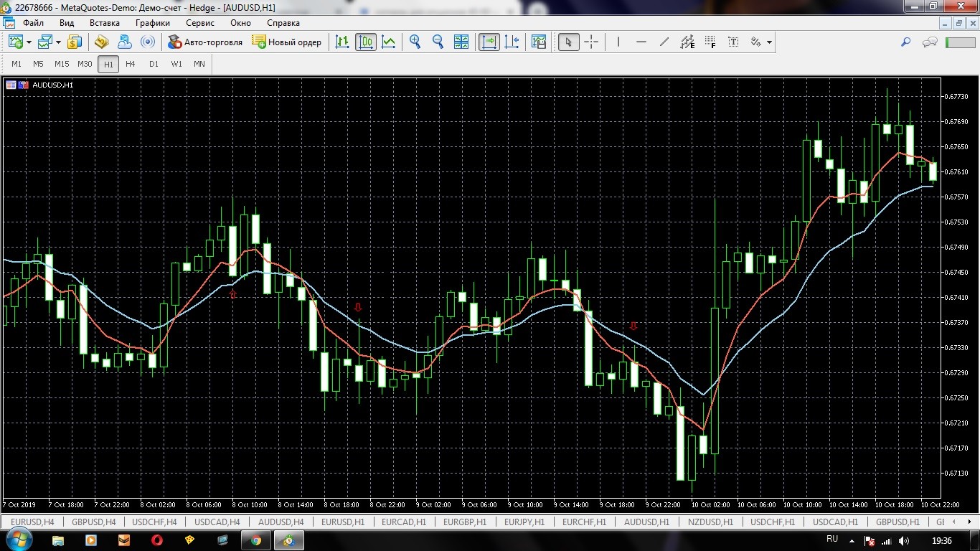Open Chrome from the Windows taskbar

pos(256,540)
